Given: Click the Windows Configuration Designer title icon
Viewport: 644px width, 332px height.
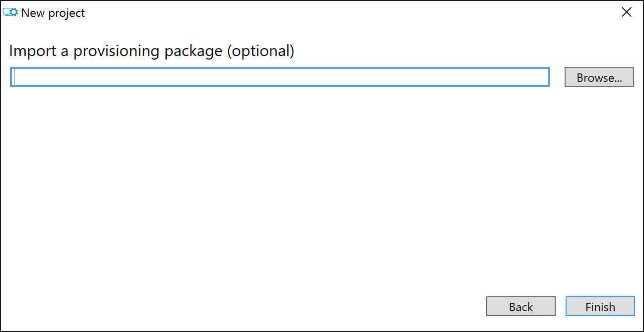Looking at the screenshot, I should (11, 13).
